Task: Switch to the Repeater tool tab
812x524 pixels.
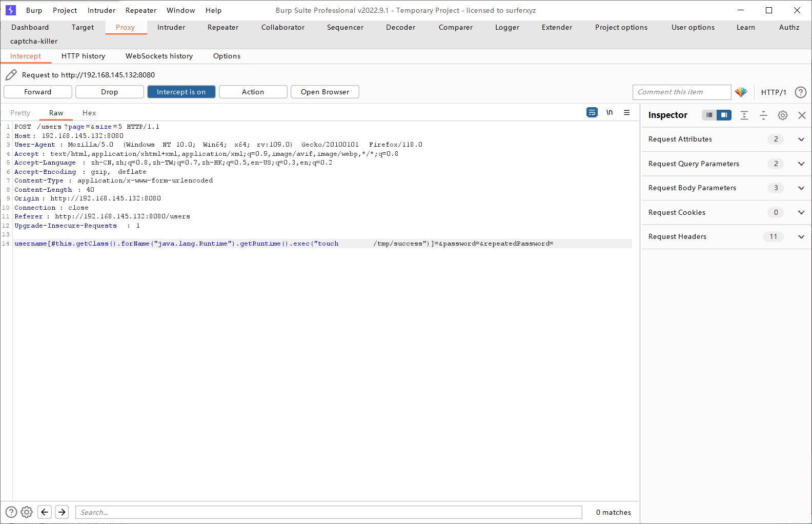Action: [223, 28]
